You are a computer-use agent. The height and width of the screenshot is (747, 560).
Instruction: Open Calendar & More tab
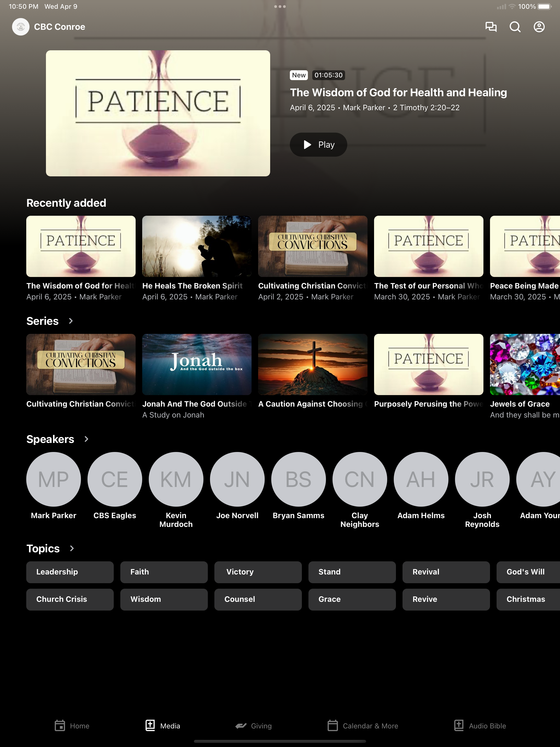pyautogui.click(x=363, y=726)
